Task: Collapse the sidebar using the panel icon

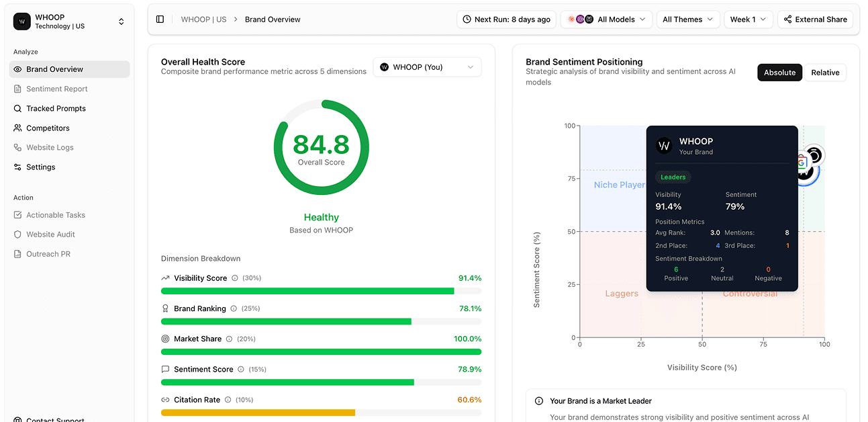Action: point(159,19)
